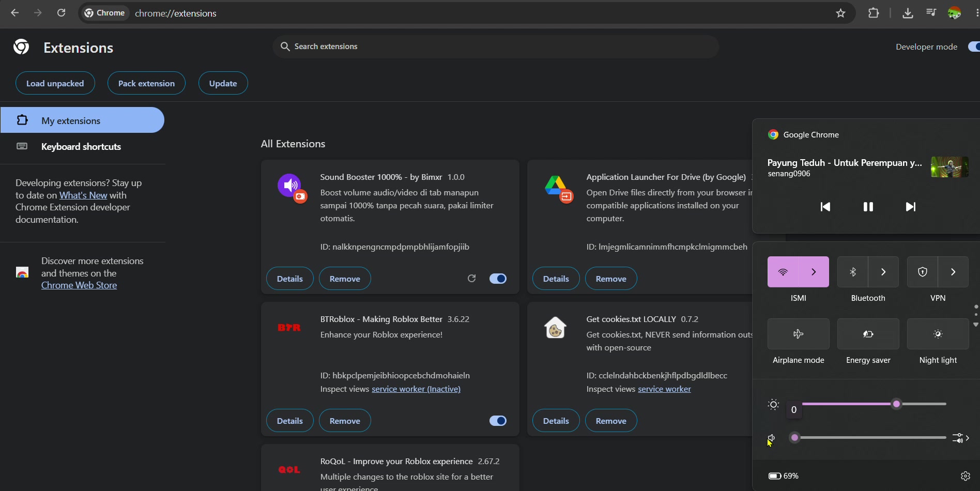The width and height of the screenshot is (980, 491).
Task: Click the song album art thumbnail
Action: click(950, 167)
